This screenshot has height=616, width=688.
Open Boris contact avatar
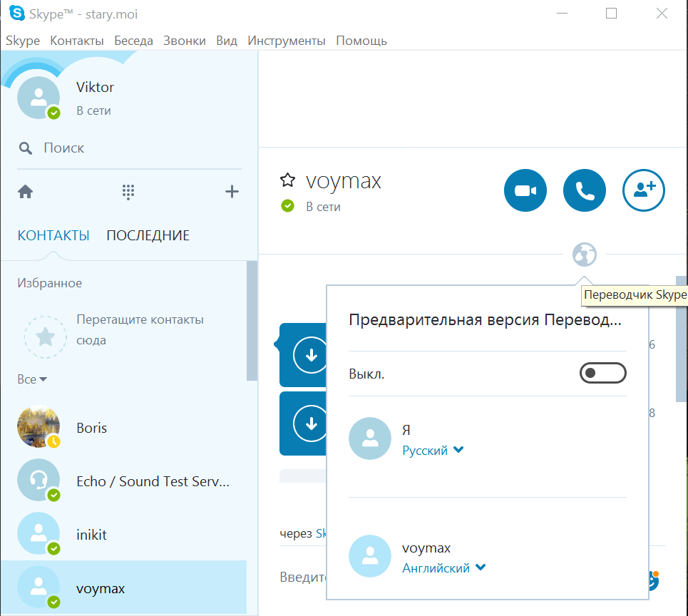(38, 426)
